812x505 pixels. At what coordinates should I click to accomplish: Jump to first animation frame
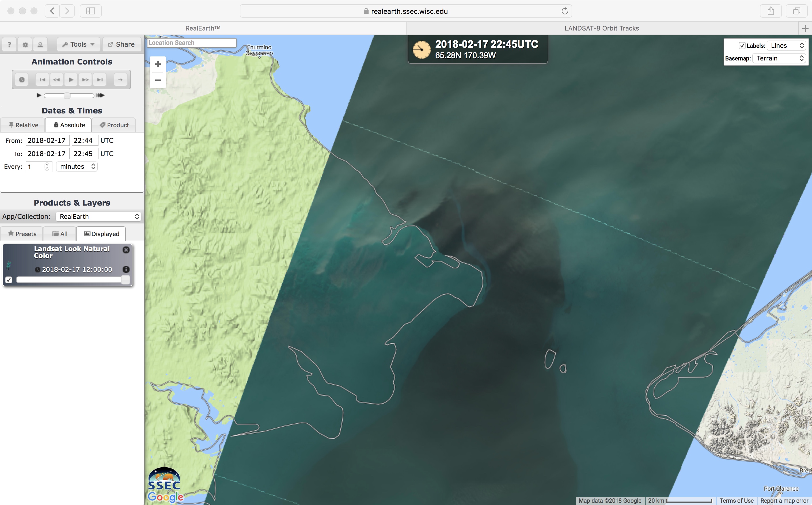point(42,79)
